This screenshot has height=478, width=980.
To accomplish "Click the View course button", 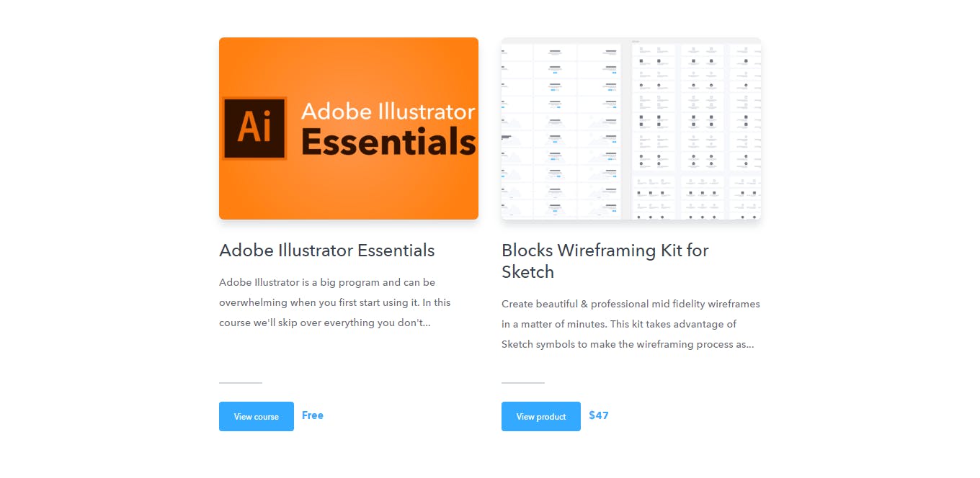I will click(257, 416).
